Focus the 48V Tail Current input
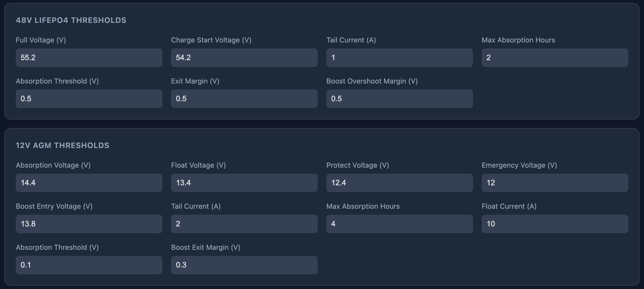 coord(400,58)
